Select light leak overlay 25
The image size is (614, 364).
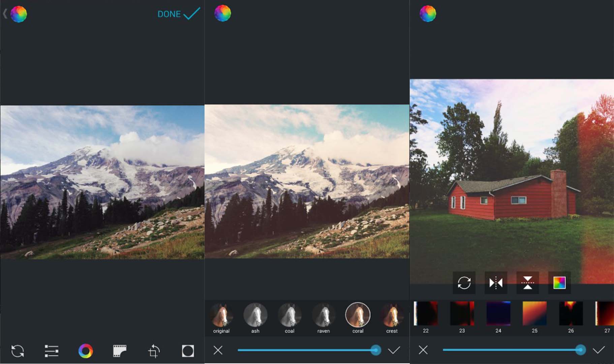534,314
